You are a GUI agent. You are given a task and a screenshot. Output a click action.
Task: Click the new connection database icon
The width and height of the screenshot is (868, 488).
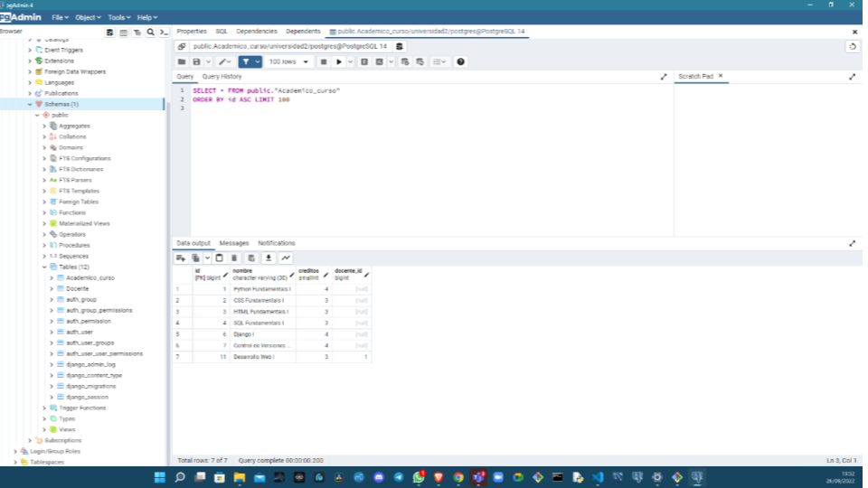point(400,46)
